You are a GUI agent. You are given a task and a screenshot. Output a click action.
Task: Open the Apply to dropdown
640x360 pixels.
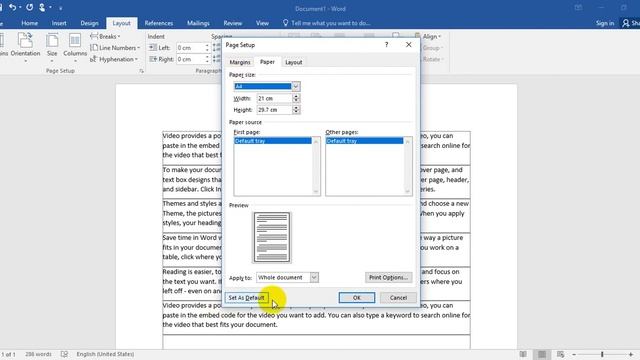tap(314, 278)
